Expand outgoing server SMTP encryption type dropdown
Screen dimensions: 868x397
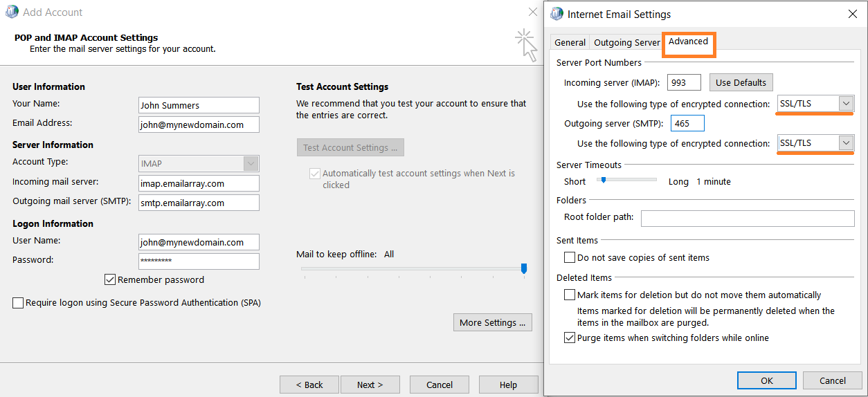pyautogui.click(x=846, y=143)
